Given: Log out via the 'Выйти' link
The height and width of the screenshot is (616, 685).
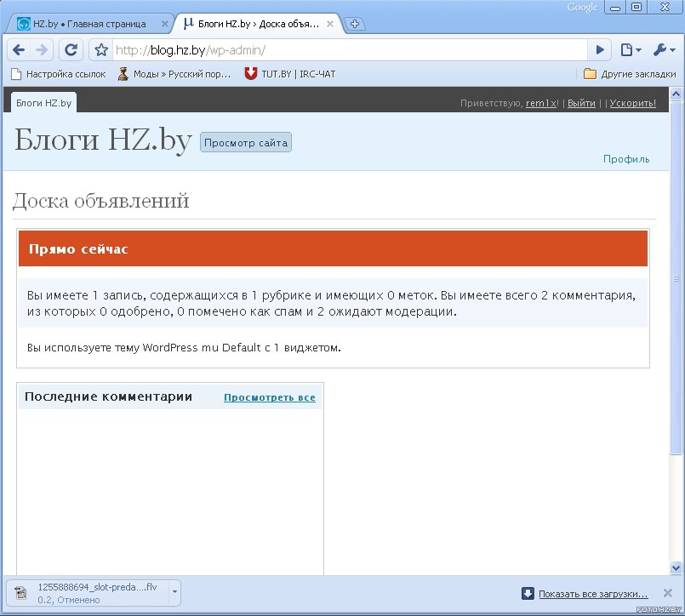Looking at the screenshot, I should pos(581,103).
